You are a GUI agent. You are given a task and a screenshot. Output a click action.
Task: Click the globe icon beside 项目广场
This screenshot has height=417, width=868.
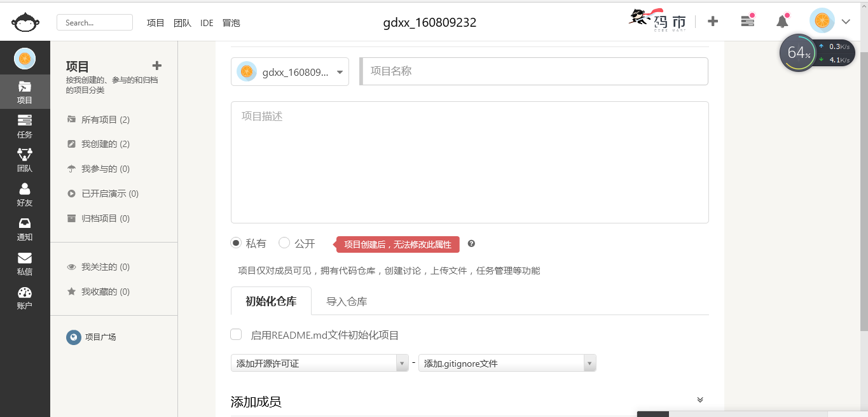point(74,337)
